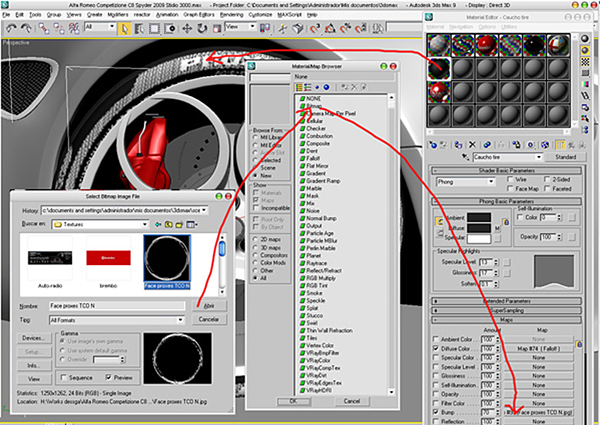Screen dimensions: 600x425
Task: Click Get Material icon in Material Editor
Action: (x=433, y=145)
